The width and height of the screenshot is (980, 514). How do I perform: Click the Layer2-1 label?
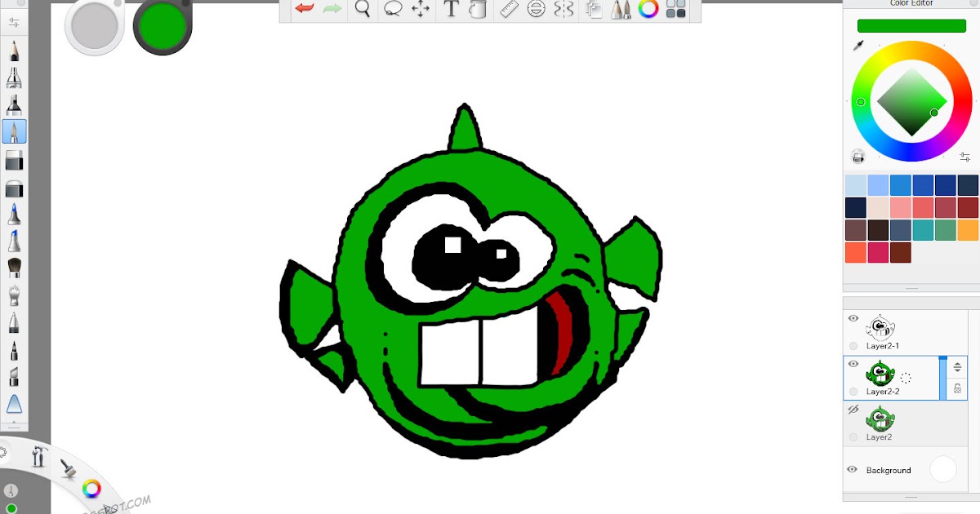883,346
